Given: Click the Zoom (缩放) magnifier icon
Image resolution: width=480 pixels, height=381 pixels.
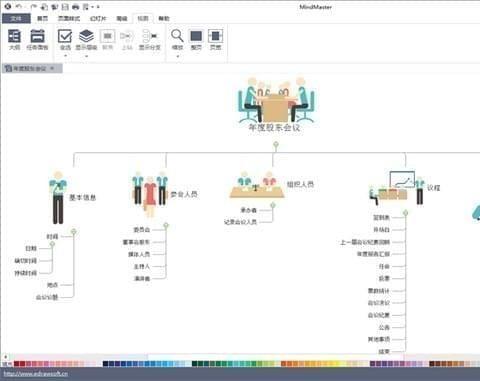Looking at the screenshot, I should [177, 36].
